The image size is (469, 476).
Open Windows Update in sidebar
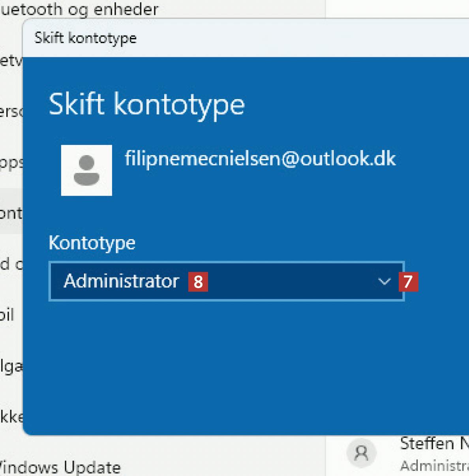click(x=59, y=467)
